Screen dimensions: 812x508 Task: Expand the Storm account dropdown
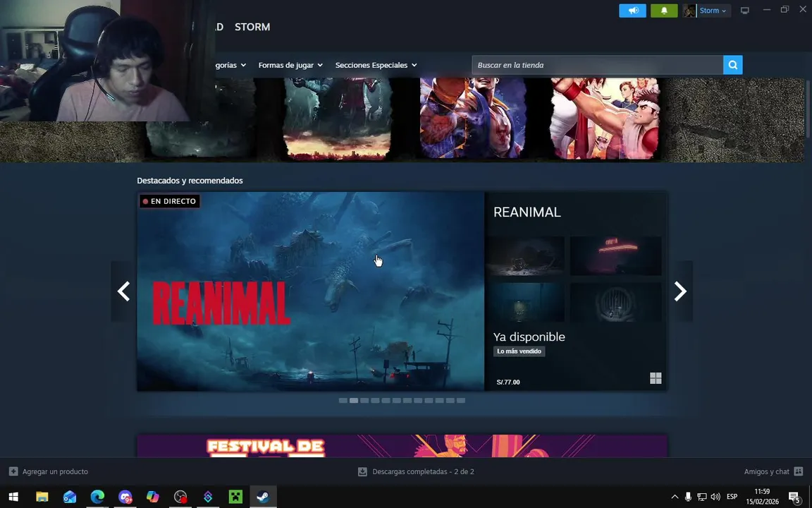[x=713, y=11]
